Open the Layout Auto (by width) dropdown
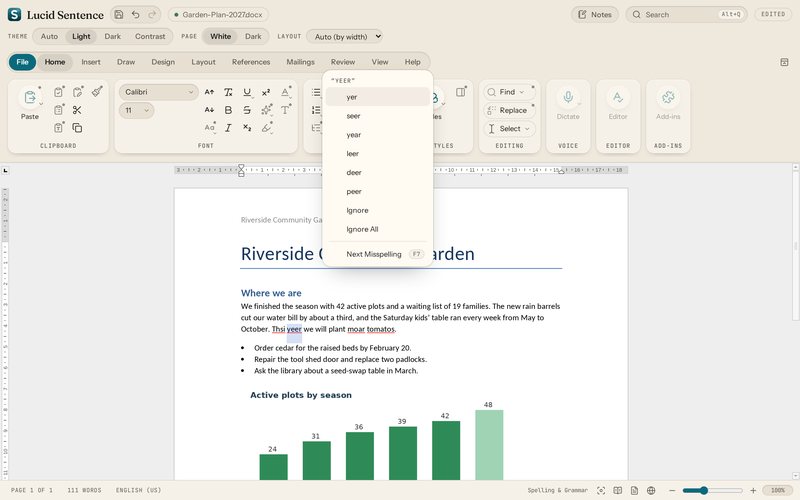 (x=344, y=36)
